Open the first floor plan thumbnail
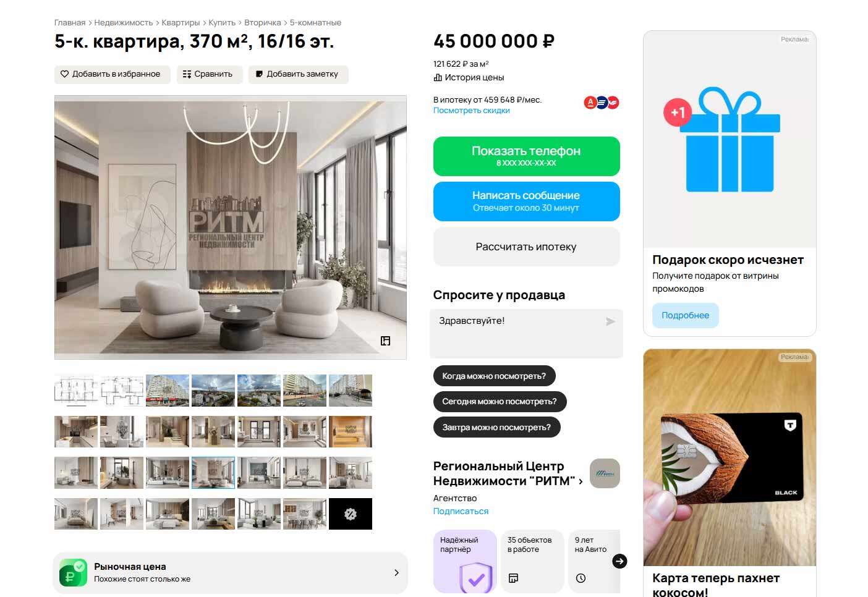 [x=76, y=391]
